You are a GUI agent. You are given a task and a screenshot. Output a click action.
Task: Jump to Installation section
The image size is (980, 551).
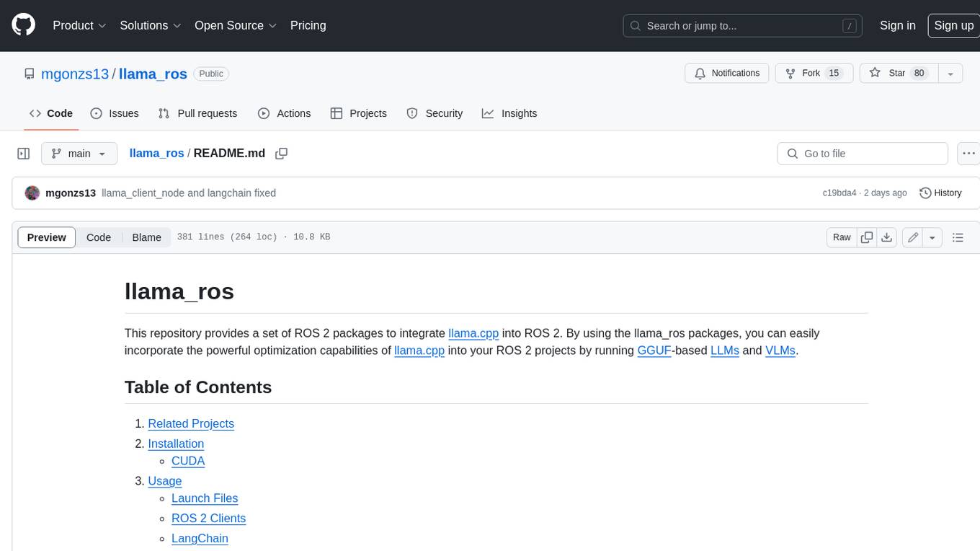coord(176,444)
